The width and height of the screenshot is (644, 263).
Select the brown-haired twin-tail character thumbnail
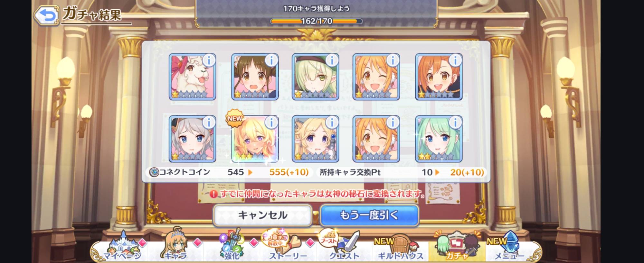(x=255, y=77)
